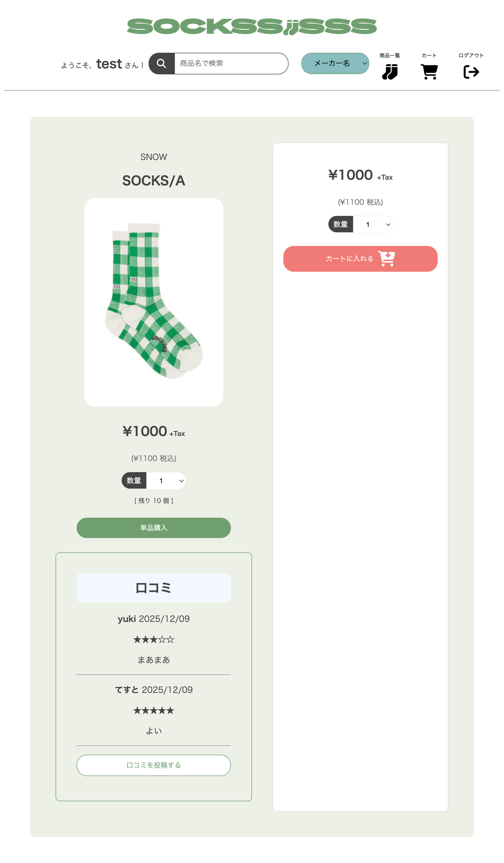Click the green checkered sock product image
Viewport: 504px width, 863px height.
coord(154,302)
